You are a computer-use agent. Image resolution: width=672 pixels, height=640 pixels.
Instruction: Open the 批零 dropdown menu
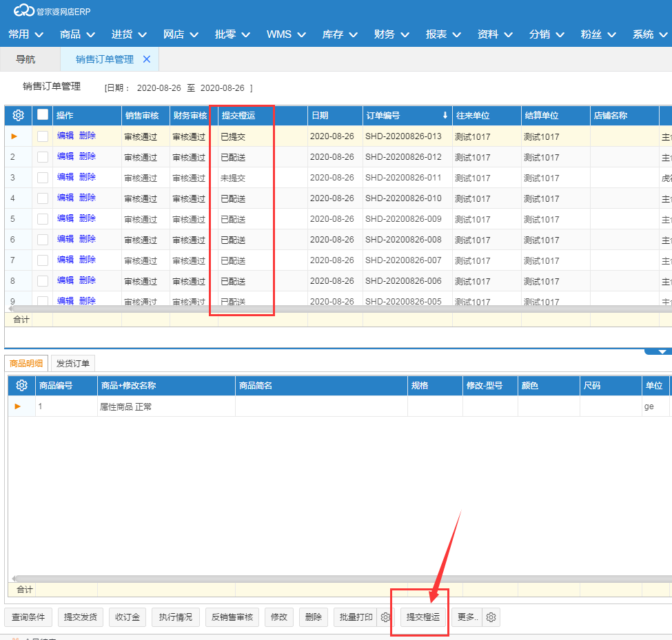232,34
